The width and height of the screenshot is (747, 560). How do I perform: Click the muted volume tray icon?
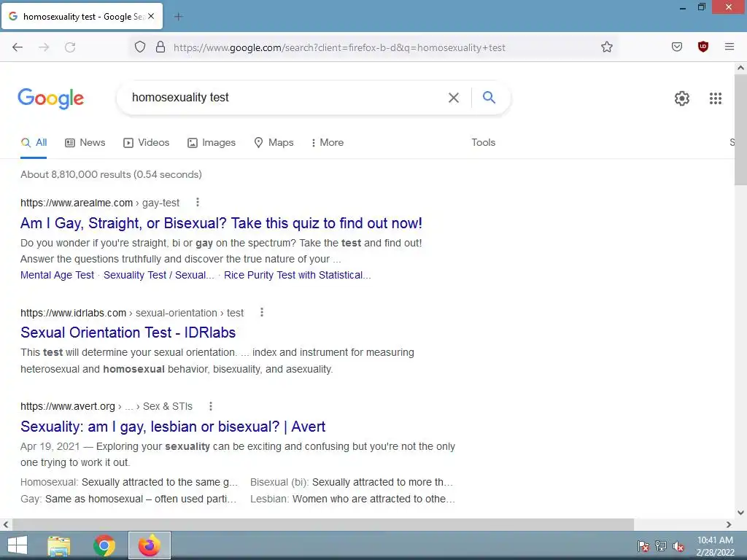point(678,546)
